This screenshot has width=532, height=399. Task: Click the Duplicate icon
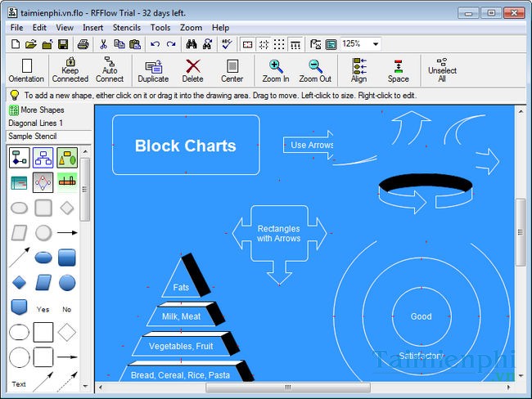pyautogui.click(x=153, y=70)
